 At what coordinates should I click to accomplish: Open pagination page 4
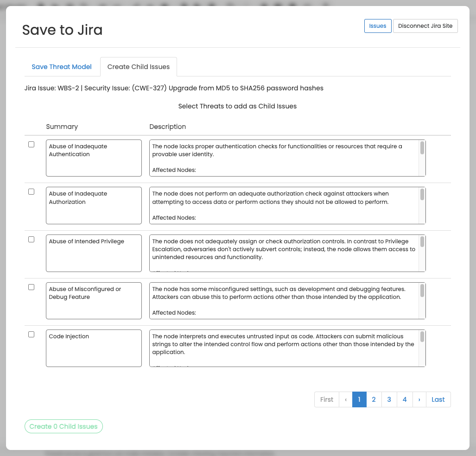point(405,399)
